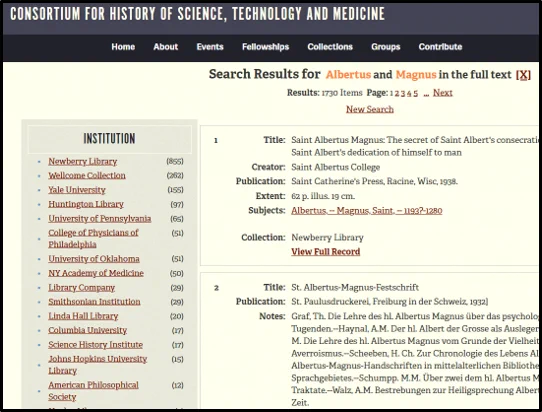Filter by College of Physicians of Philadelphia
542x412 pixels.
click(93, 238)
